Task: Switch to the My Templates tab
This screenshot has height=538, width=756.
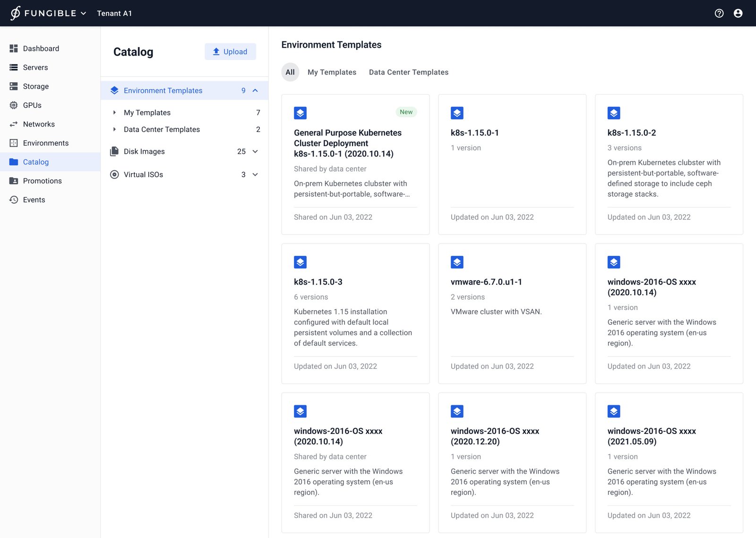Action: click(332, 72)
